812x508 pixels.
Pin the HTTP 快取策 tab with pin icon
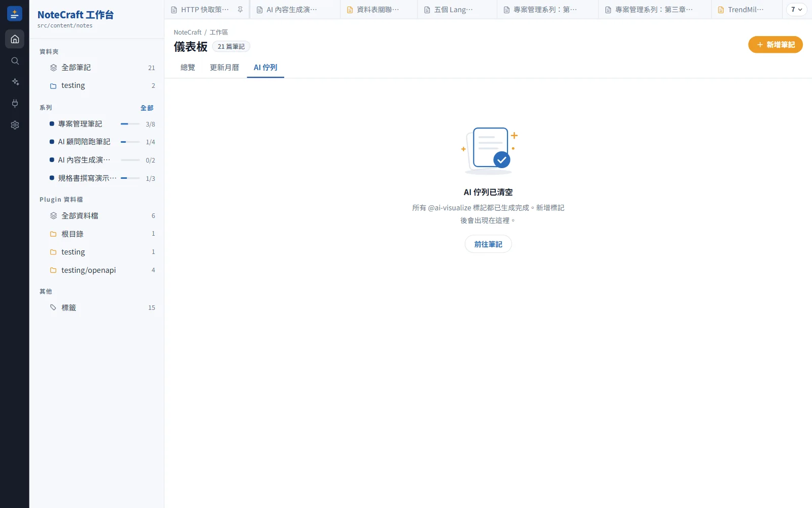point(240,10)
